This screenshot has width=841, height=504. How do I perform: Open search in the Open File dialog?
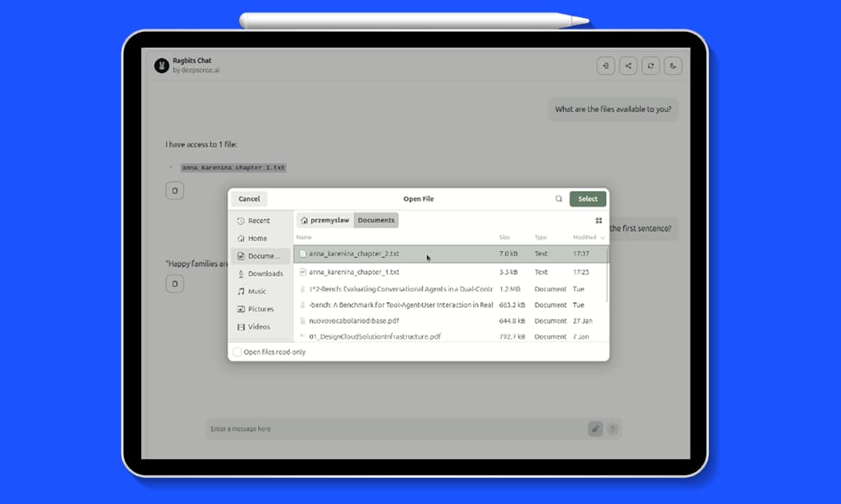pyautogui.click(x=558, y=199)
